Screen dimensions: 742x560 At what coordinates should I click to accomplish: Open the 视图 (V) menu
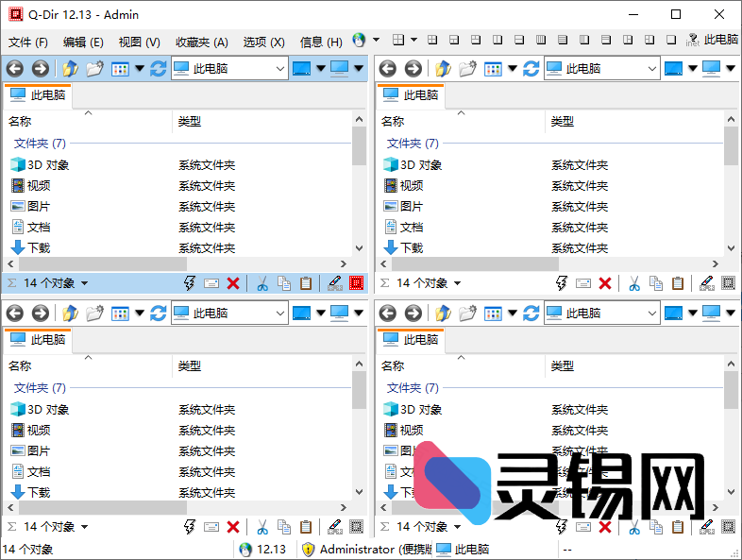139,42
